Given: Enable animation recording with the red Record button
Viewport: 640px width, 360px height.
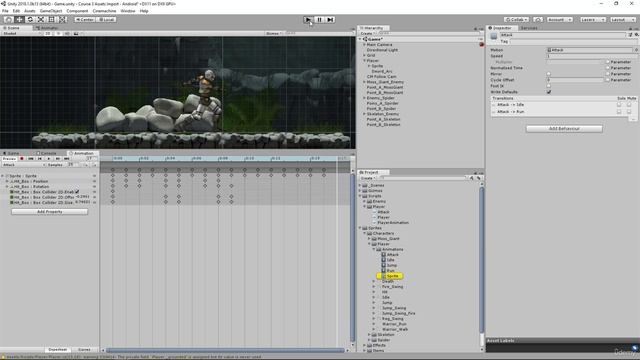Looking at the screenshot, I should pyautogui.click(x=22, y=158).
